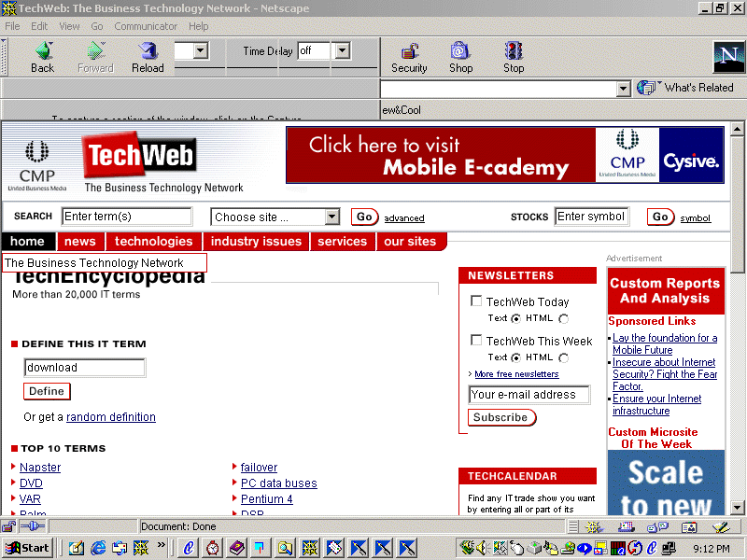This screenshot has width=747, height=560.
Task: Click the Subscribe button
Action: point(501,417)
